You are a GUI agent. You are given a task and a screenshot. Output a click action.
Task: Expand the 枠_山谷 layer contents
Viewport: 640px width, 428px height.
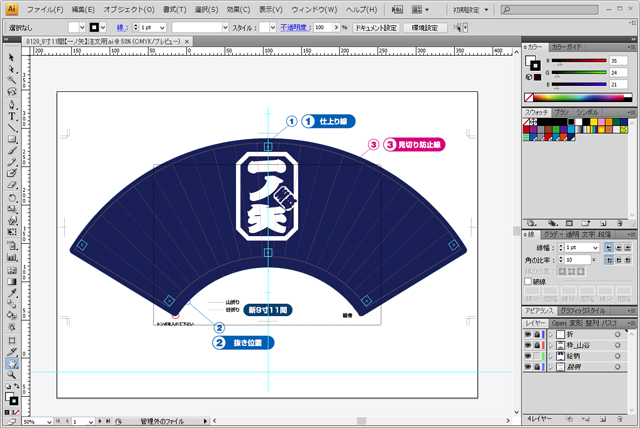[x=550, y=345]
